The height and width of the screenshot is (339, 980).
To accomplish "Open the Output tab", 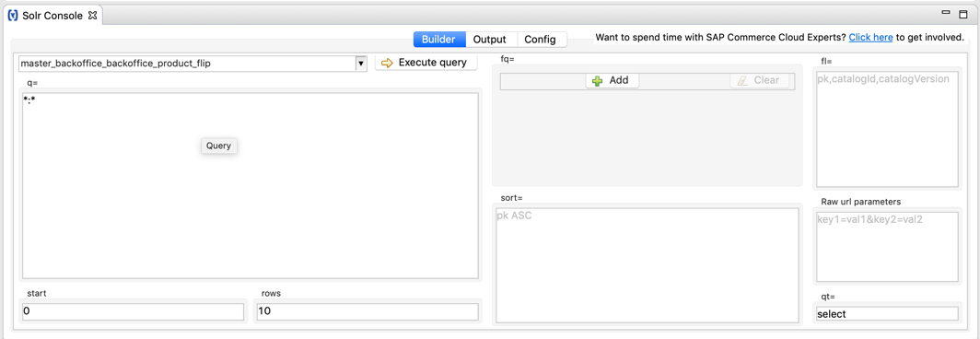I will (489, 40).
